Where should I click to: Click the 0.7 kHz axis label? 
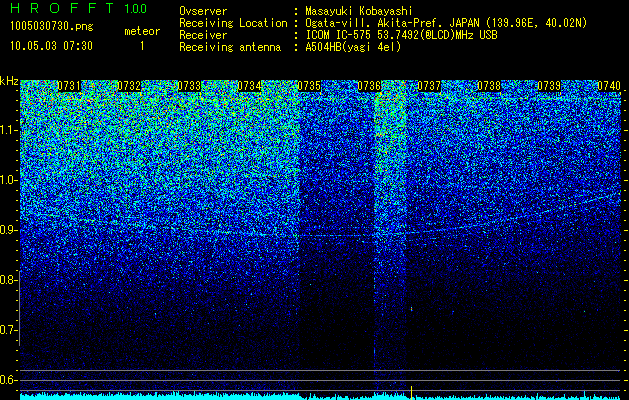[7, 330]
